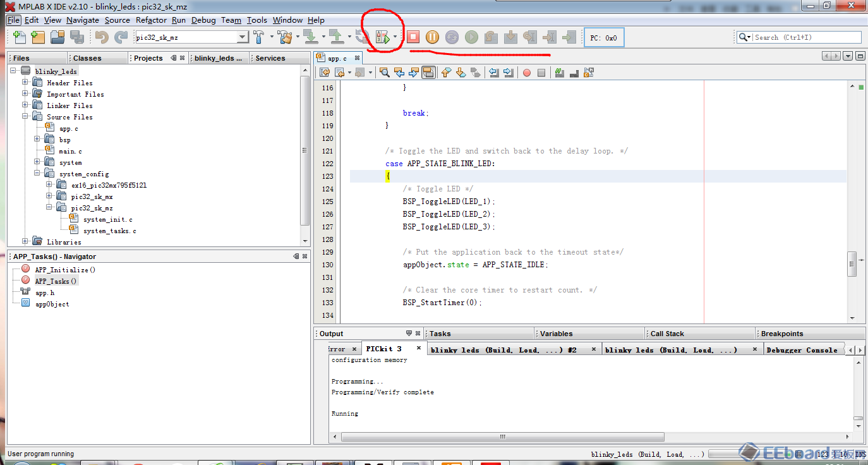Collapse the system_config folder
This screenshot has height=465, width=868.
tap(37, 174)
